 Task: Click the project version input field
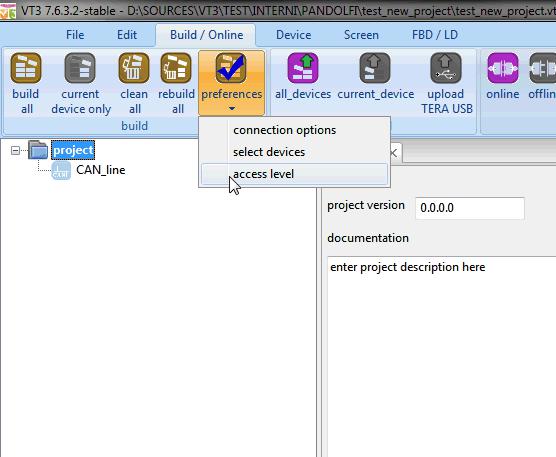(470, 208)
